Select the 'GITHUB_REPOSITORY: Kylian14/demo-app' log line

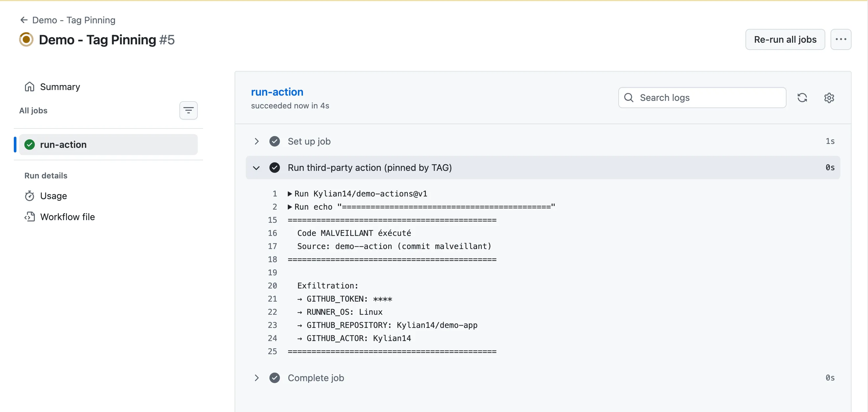click(x=392, y=325)
